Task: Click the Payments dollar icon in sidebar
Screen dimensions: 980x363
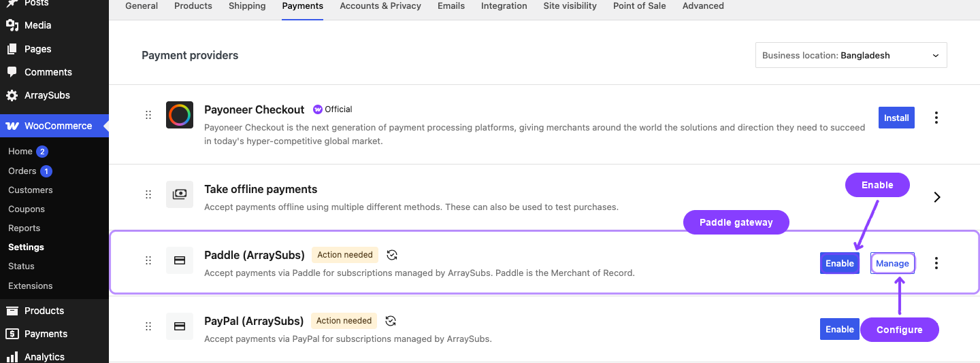Action: click(x=12, y=334)
